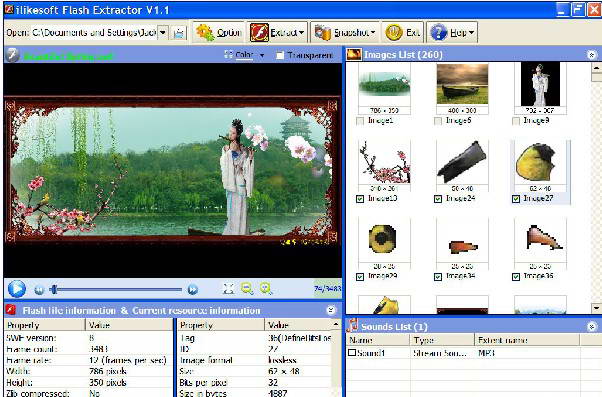Click the zoom out magnifier icon
This screenshot has height=397, width=602.
coord(247,288)
